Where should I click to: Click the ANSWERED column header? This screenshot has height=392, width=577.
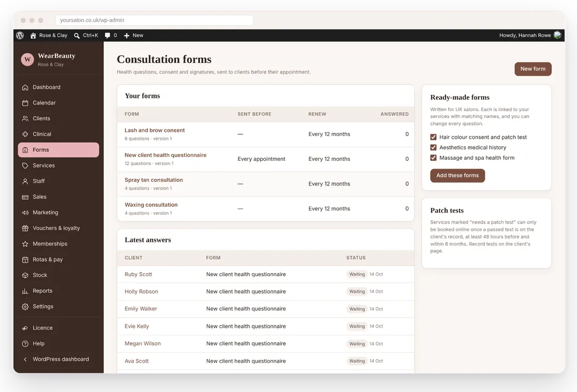click(394, 114)
